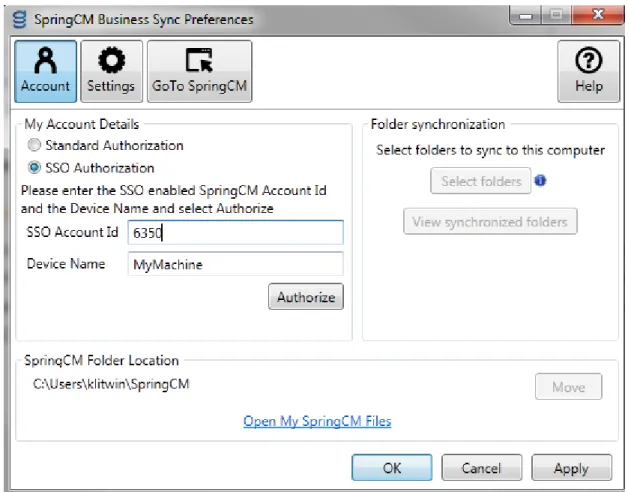Screen dimensions: 628x492
Task: Minimize the Preferences window
Action: 525,15
